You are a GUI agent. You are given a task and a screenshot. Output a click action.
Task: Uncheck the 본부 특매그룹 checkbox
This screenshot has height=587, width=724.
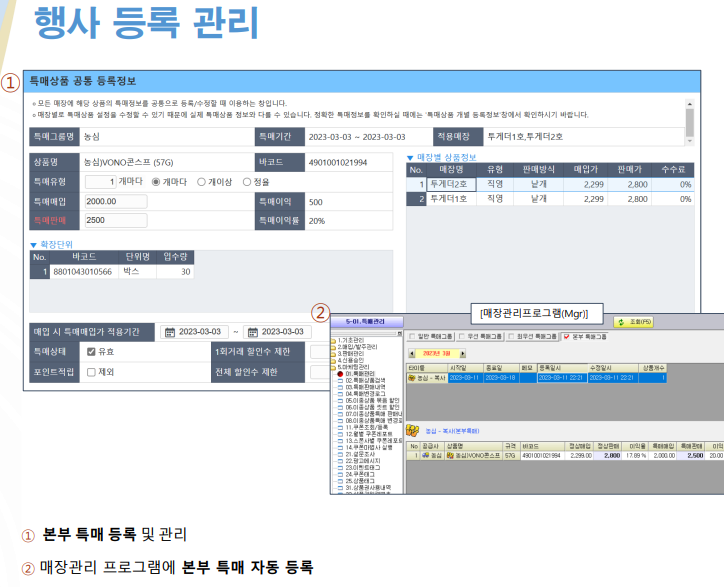[x=567, y=337]
